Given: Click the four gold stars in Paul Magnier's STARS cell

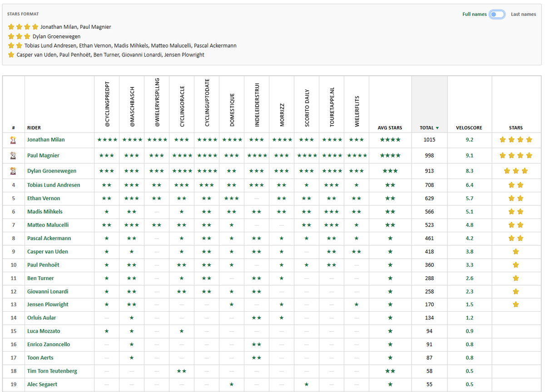Looking at the screenshot, I should click(x=515, y=156).
